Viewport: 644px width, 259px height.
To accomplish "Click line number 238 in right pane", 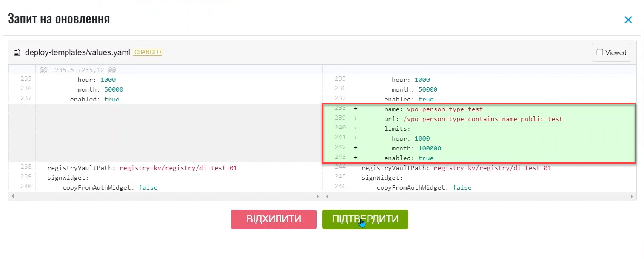I will coord(340,108).
